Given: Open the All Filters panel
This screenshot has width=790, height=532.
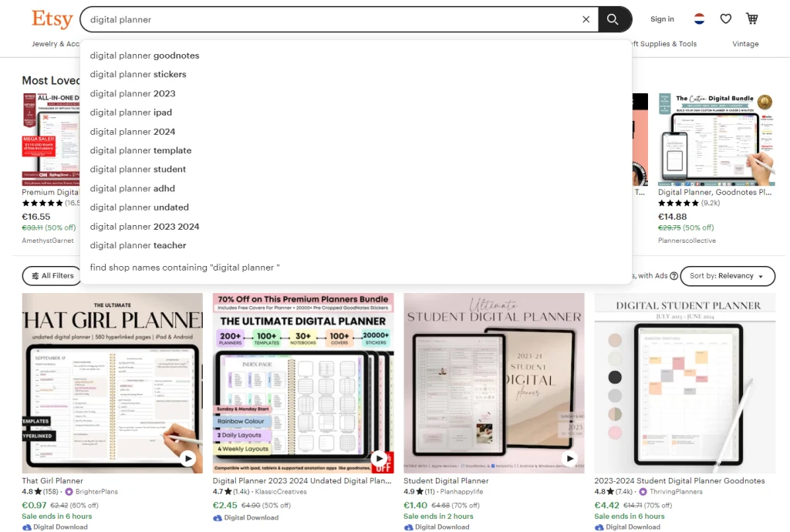Looking at the screenshot, I should (52, 276).
